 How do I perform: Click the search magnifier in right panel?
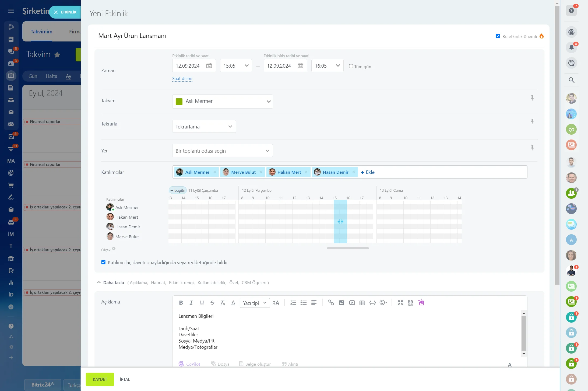[x=571, y=80]
